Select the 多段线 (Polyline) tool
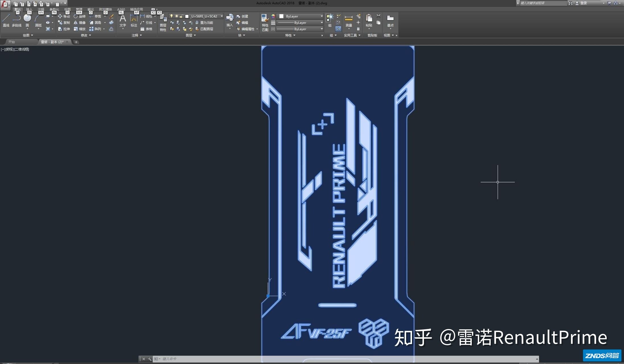Viewport: 624px width, 364px height. pos(17,20)
